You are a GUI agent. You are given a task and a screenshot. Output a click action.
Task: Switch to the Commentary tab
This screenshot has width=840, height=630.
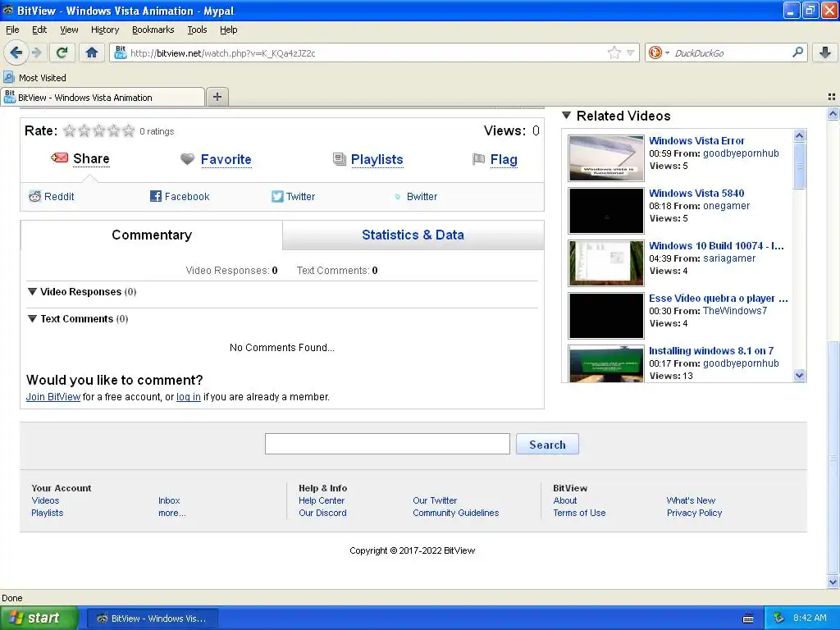152,235
